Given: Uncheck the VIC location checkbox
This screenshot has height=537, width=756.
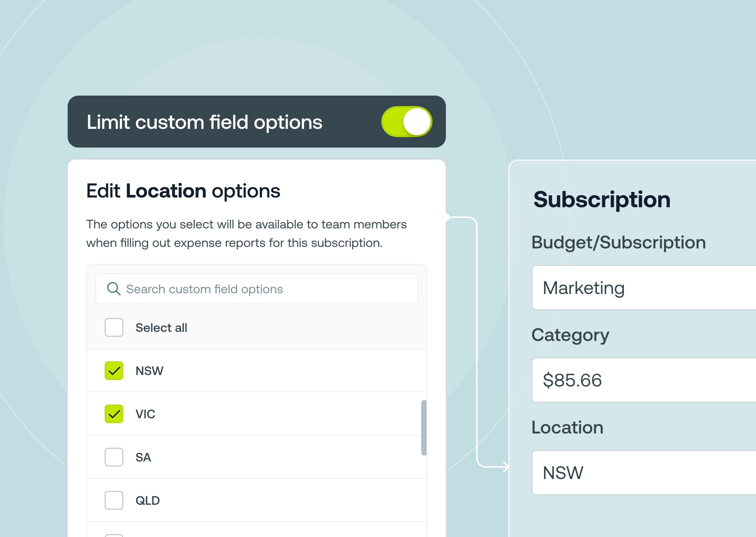Looking at the screenshot, I should point(114,414).
